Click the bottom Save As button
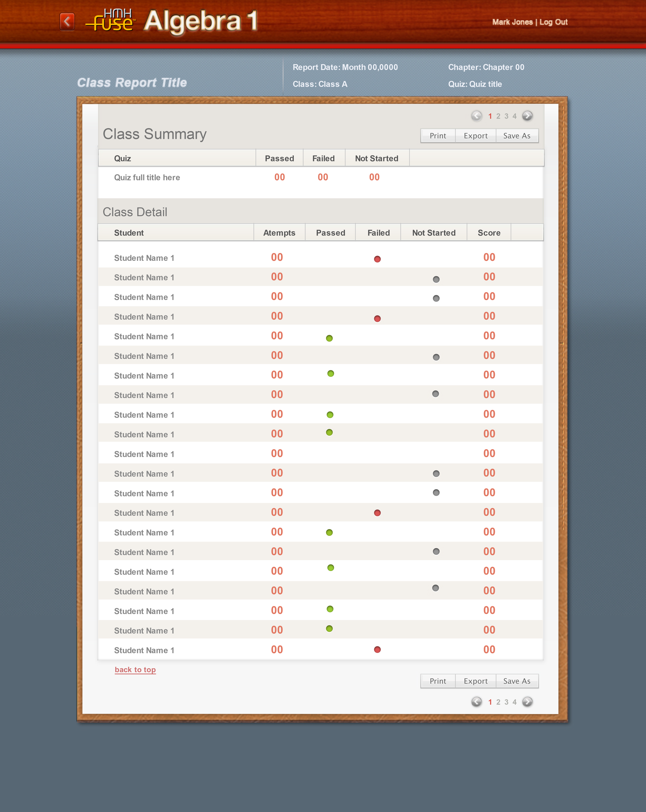This screenshot has height=812, width=646. [x=517, y=681]
